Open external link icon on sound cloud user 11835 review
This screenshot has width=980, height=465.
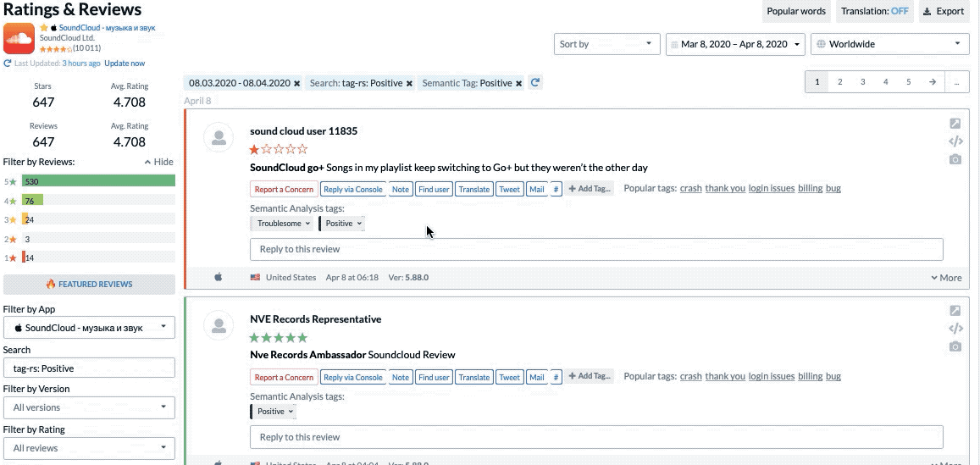tap(955, 123)
